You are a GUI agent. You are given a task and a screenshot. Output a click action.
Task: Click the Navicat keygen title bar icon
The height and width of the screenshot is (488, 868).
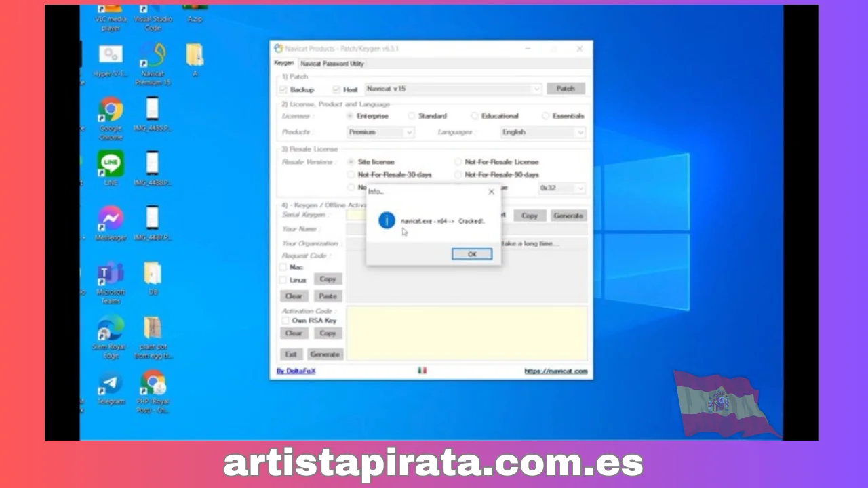278,49
